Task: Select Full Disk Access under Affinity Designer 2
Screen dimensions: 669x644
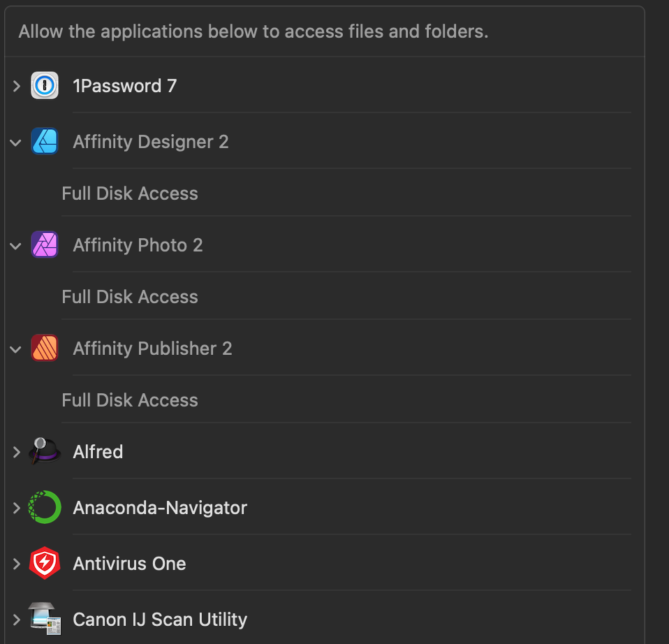Action: [130, 193]
